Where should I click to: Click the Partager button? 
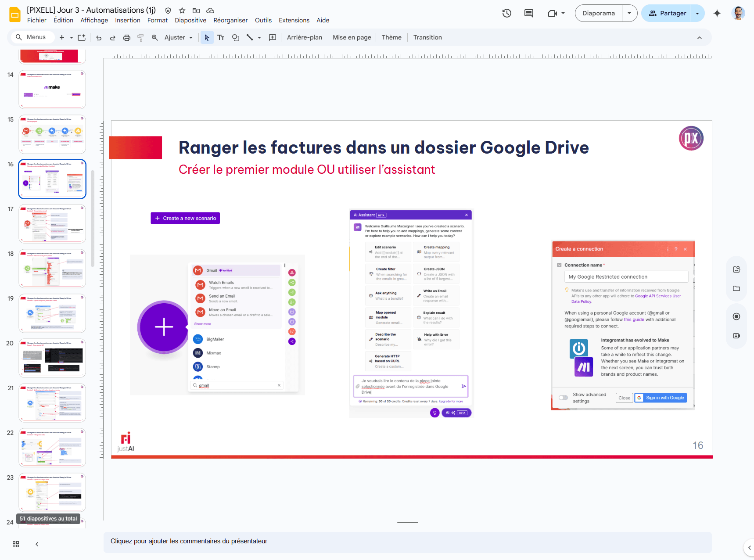click(x=667, y=13)
